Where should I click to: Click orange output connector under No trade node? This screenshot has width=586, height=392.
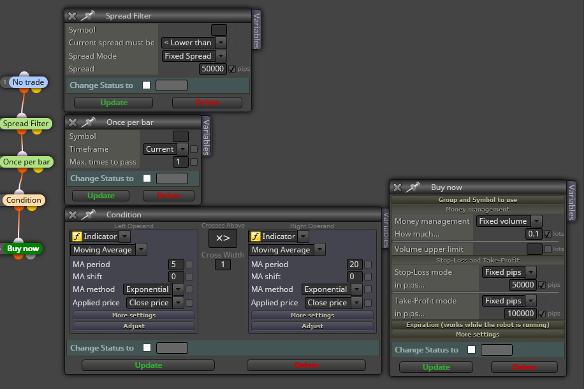click(24, 90)
